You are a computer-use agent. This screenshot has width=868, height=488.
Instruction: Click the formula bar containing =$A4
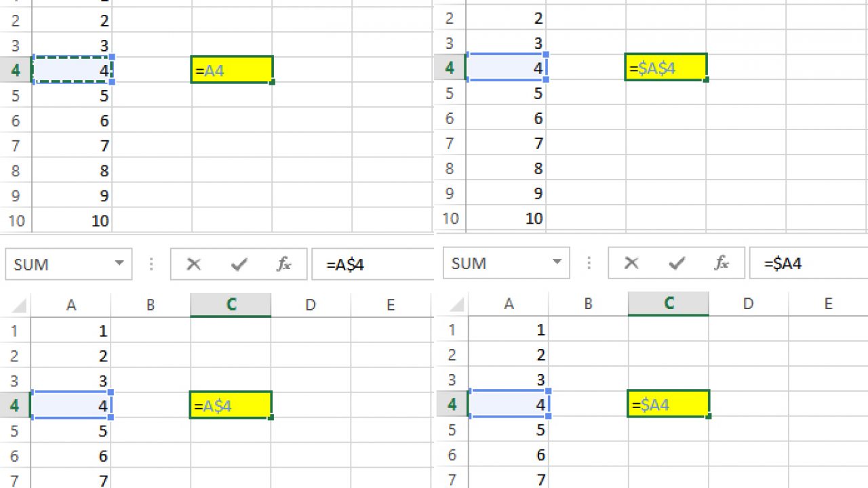click(808, 263)
